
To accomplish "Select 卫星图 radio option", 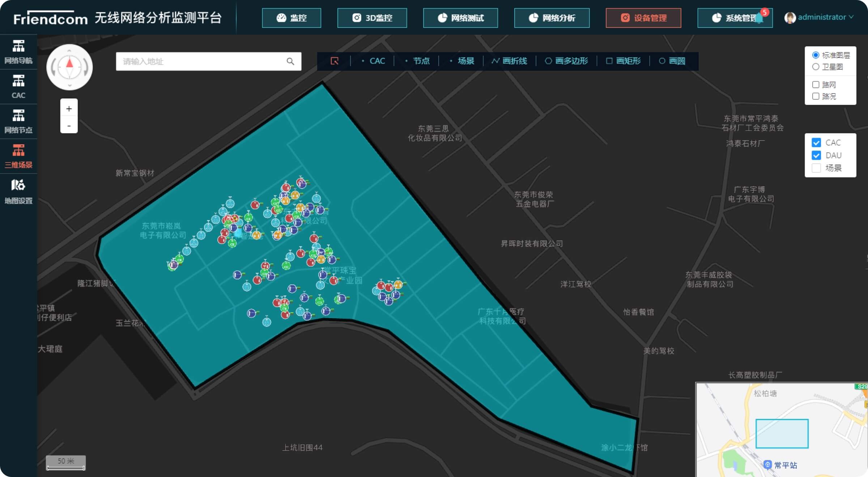I will coord(816,67).
